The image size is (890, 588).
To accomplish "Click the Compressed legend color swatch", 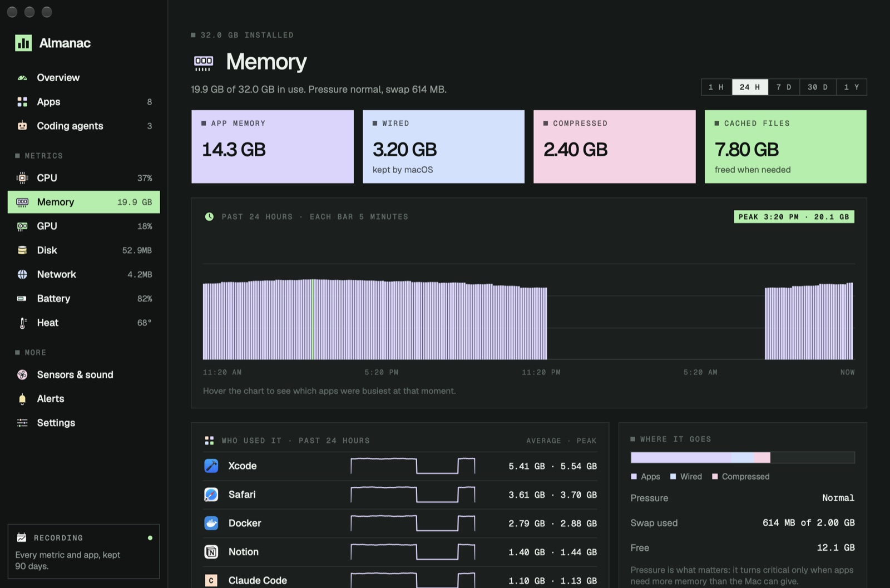I will (715, 477).
